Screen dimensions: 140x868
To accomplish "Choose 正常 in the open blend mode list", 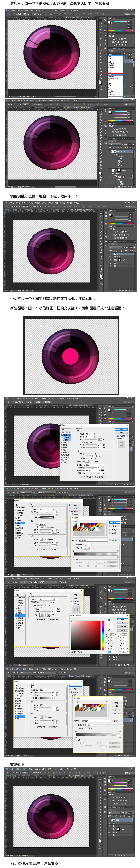I will click(x=110, y=57).
